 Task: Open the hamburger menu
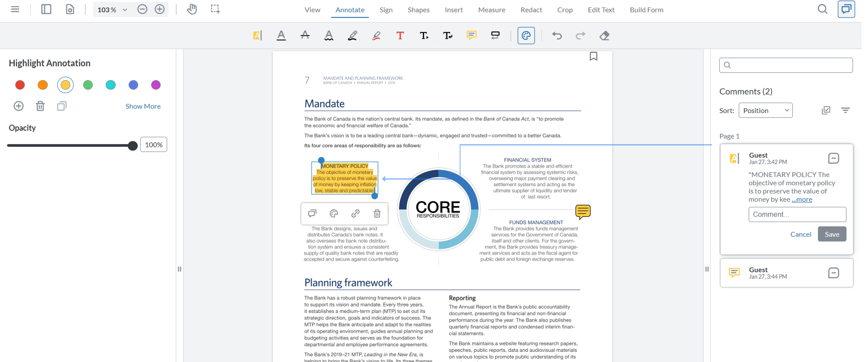click(15, 9)
